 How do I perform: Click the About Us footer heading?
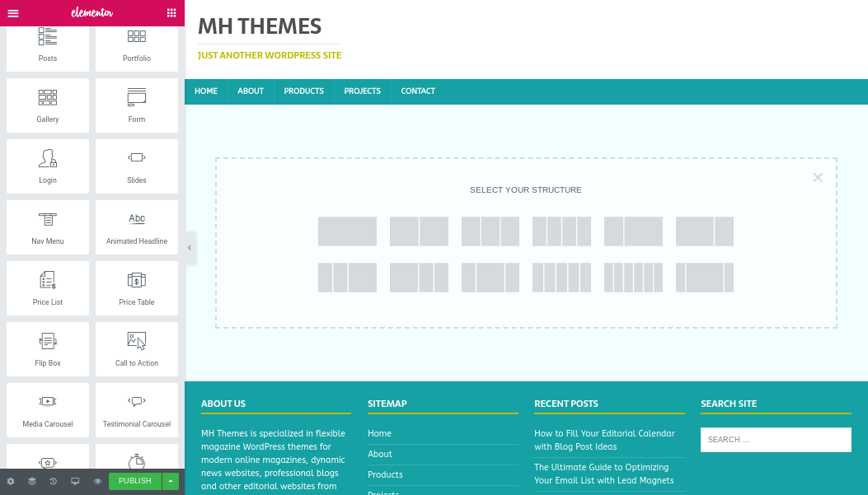coord(223,404)
